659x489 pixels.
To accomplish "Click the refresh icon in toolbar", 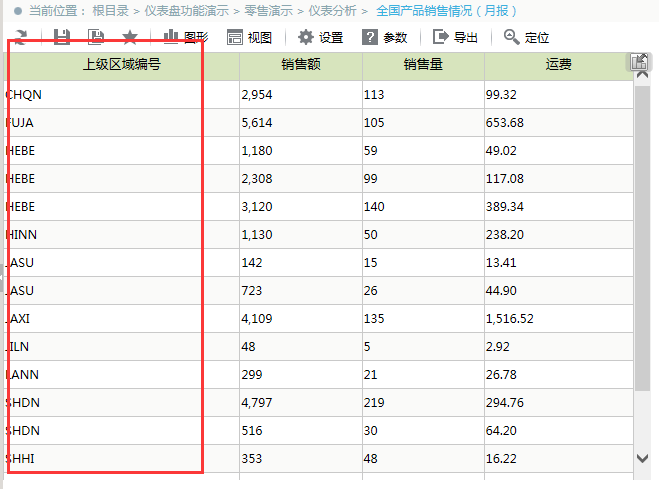I will pos(21,37).
